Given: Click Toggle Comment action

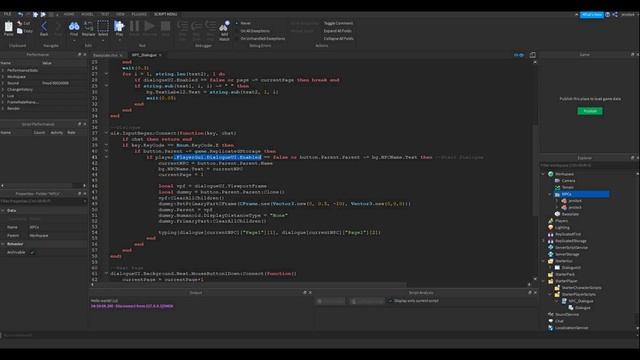Looking at the screenshot, I should pos(338,23).
